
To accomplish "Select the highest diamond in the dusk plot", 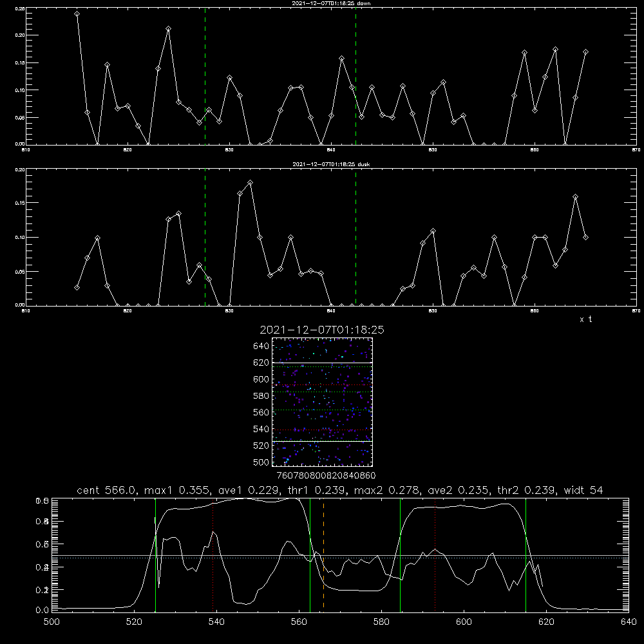I will (x=250, y=182).
